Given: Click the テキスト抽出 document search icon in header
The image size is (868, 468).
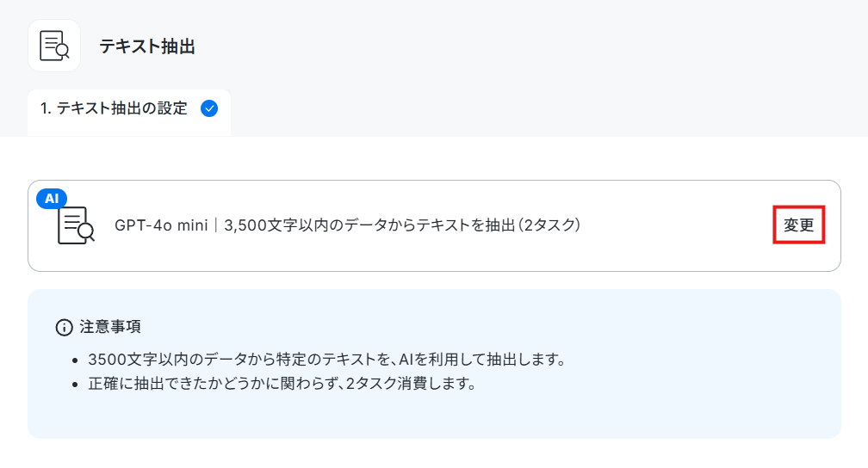Looking at the screenshot, I should click(x=54, y=46).
